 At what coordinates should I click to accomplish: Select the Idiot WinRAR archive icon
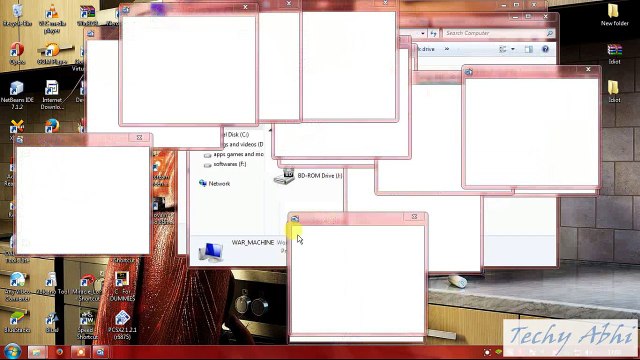coord(614,54)
